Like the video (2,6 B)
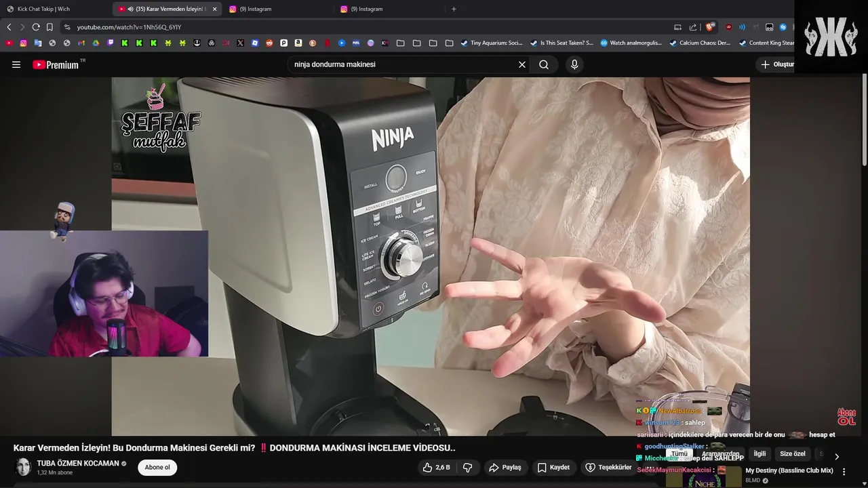This screenshot has width=868, height=488. tap(436, 467)
